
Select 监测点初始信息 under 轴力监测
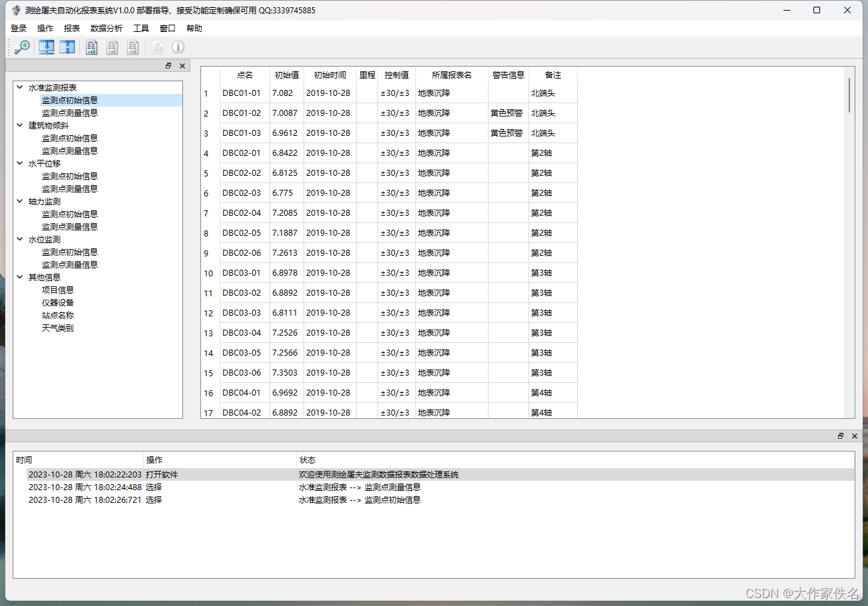click(x=70, y=214)
